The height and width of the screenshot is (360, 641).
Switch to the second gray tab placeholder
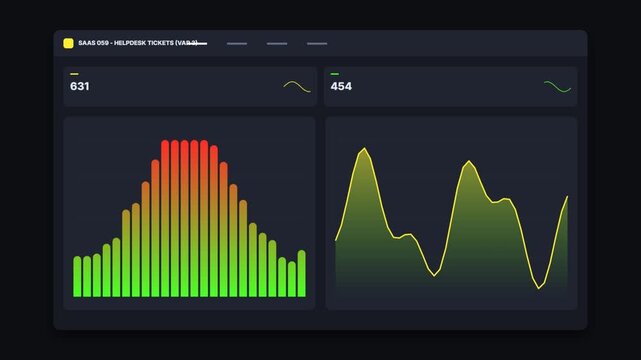[237, 43]
